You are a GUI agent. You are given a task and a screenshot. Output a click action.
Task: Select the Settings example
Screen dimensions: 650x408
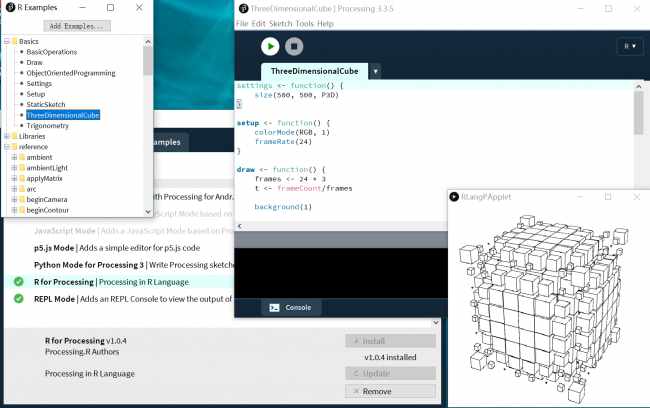39,83
